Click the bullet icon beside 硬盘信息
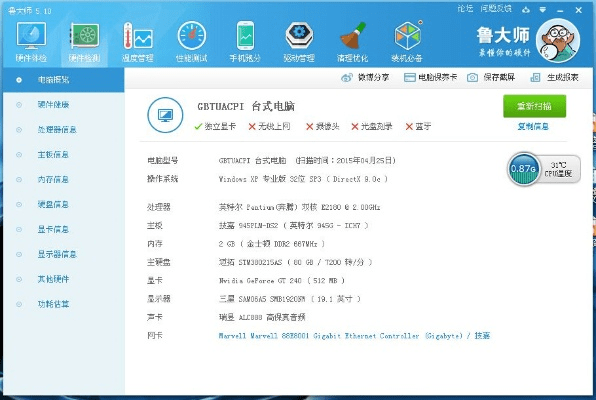596x400 pixels. (x=19, y=205)
